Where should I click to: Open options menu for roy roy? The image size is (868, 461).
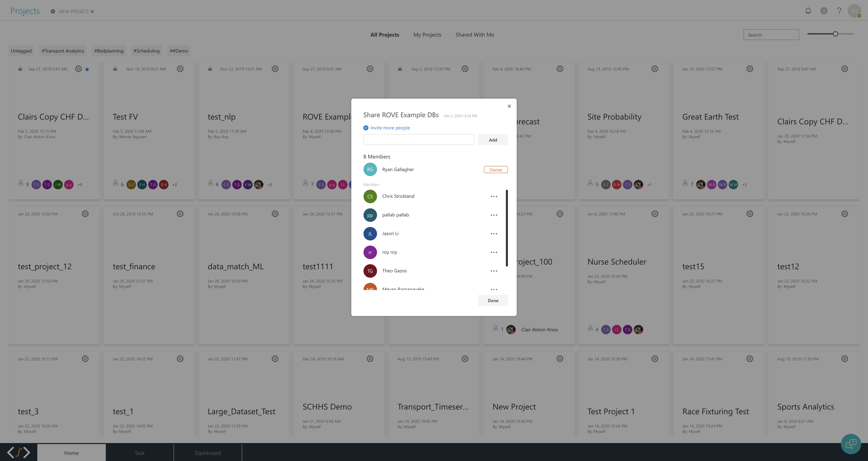pyautogui.click(x=494, y=252)
